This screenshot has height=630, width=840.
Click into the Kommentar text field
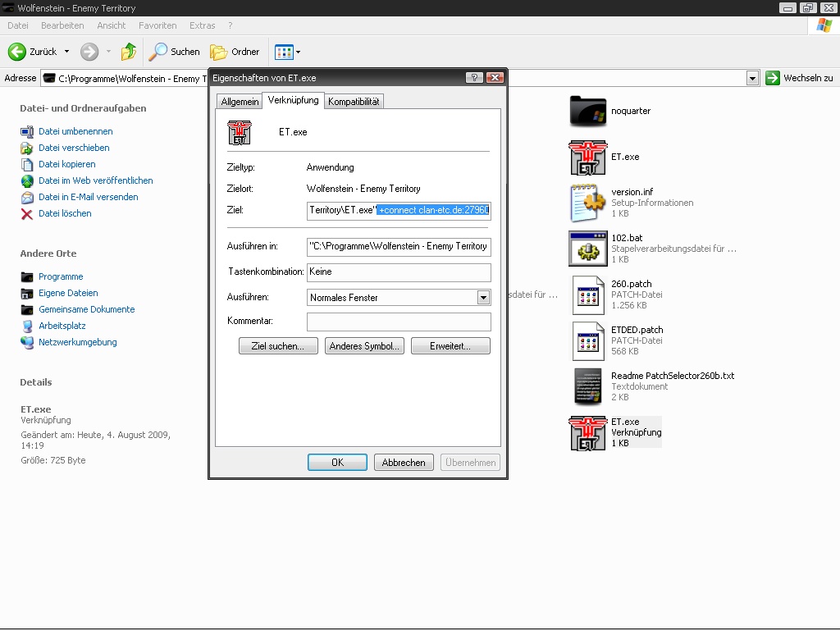tap(399, 322)
